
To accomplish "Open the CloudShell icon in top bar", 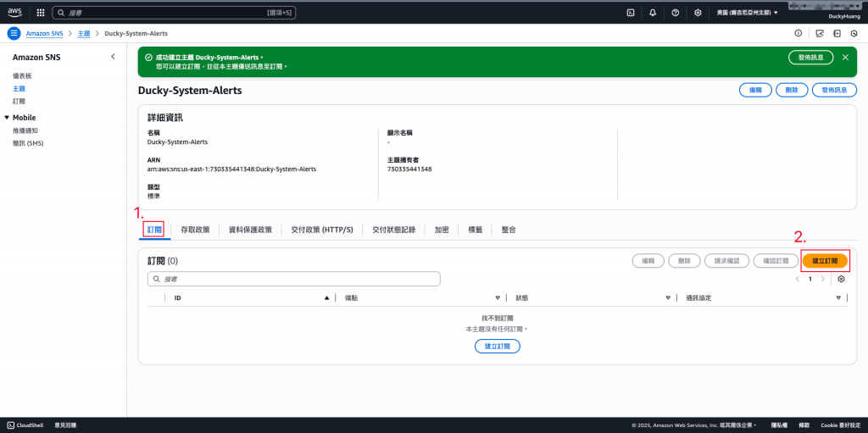I will 630,12.
